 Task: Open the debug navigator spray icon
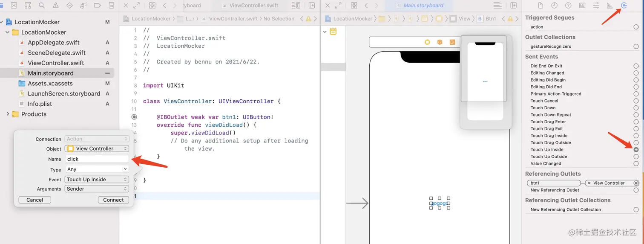pos(83,6)
